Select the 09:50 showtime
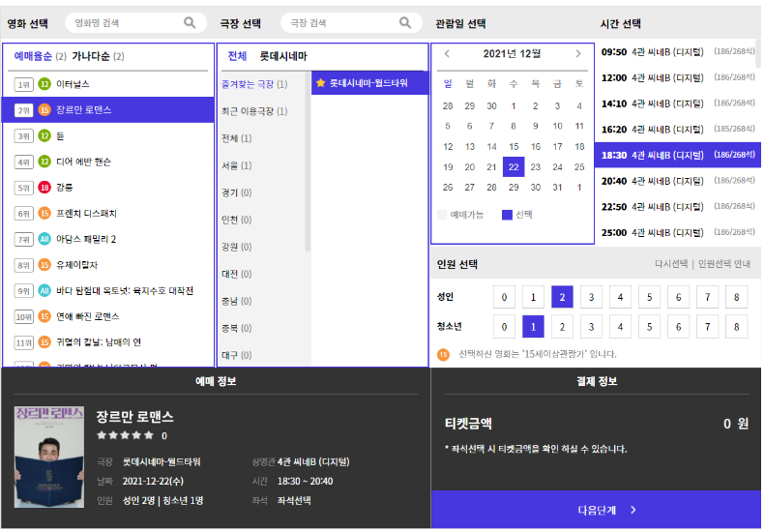Image resolution: width=765 pixels, height=532 pixels. tap(678, 51)
